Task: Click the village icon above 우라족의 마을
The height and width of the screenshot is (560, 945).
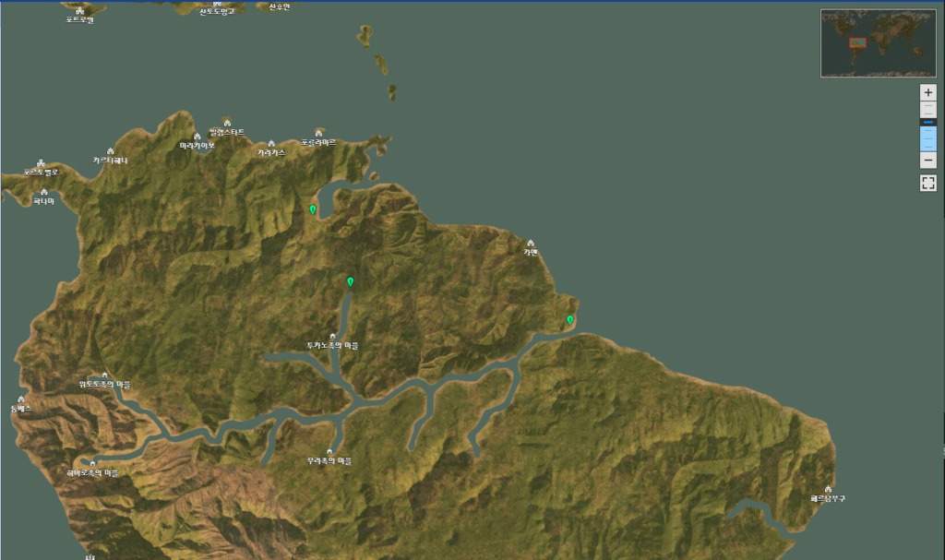Action: (x=329, y=451)
